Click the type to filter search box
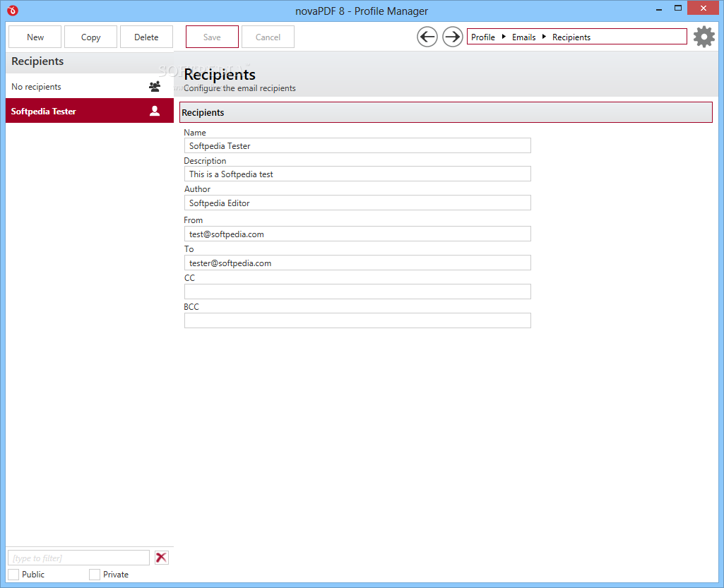 pos(78,558)
